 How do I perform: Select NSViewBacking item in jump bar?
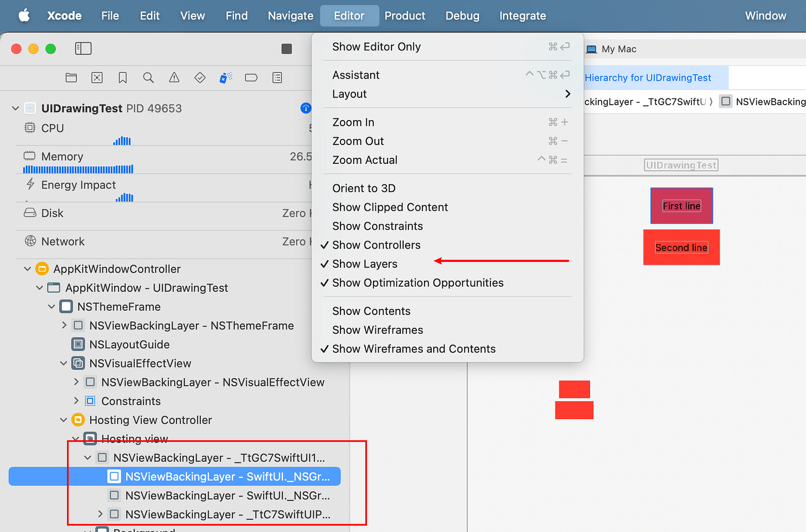coord(764,101)
